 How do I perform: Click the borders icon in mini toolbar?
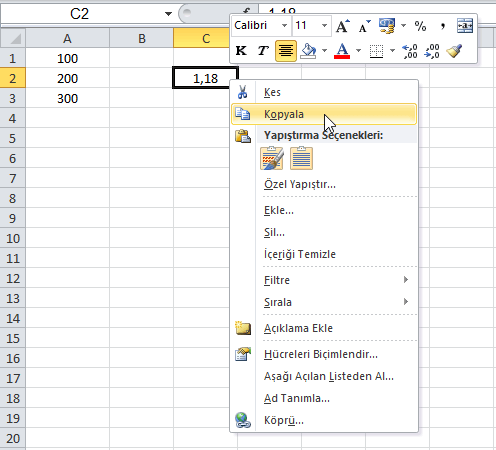[x=376, y=51]
